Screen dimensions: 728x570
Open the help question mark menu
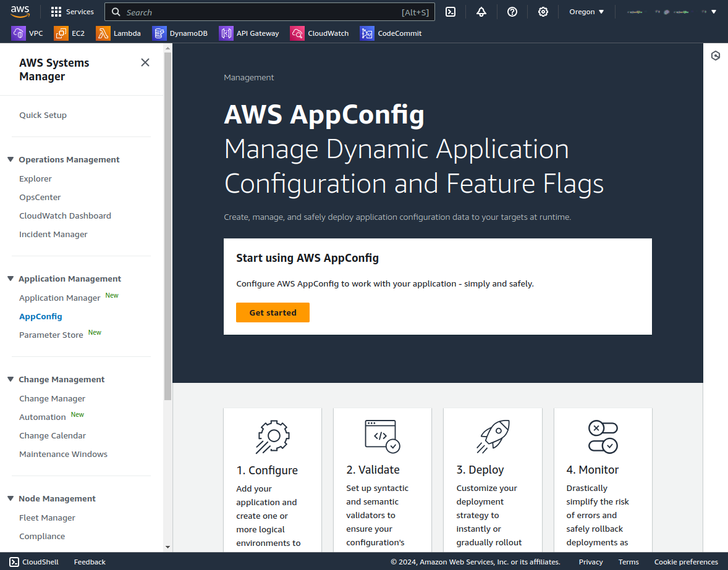coord(512,12)
